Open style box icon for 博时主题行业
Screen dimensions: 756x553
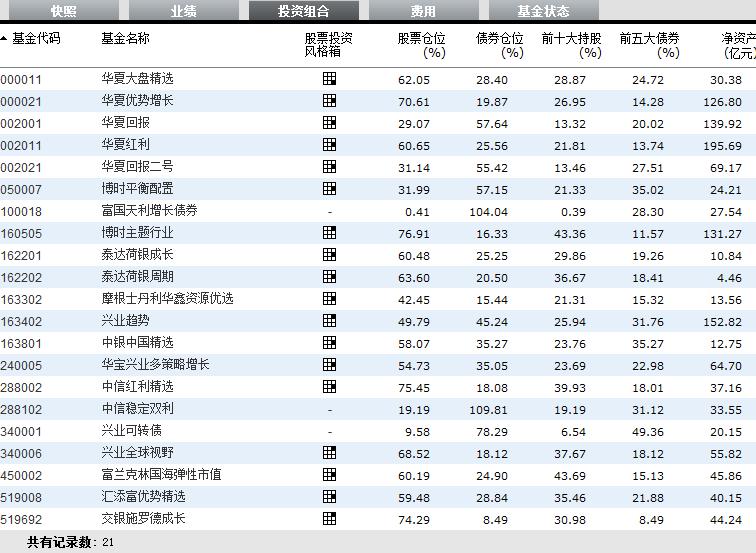coord(329,233)
